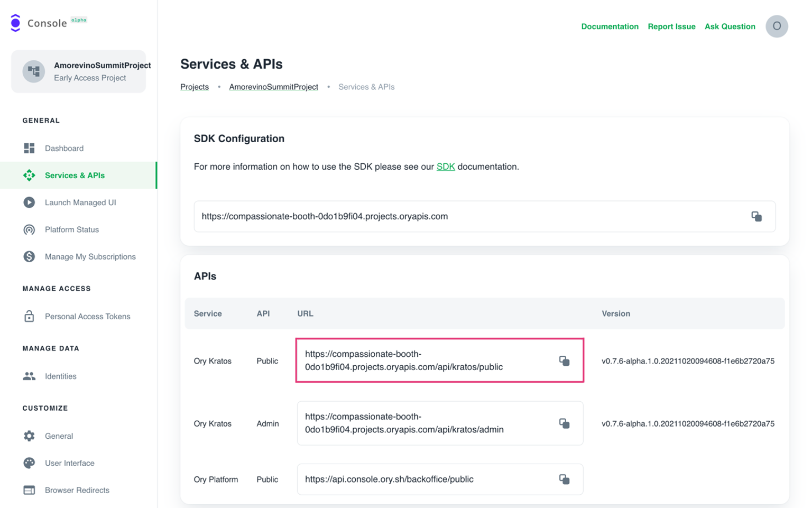Open Manage My Subscriptions
This screenshot has height=508, width=812.
79,256
